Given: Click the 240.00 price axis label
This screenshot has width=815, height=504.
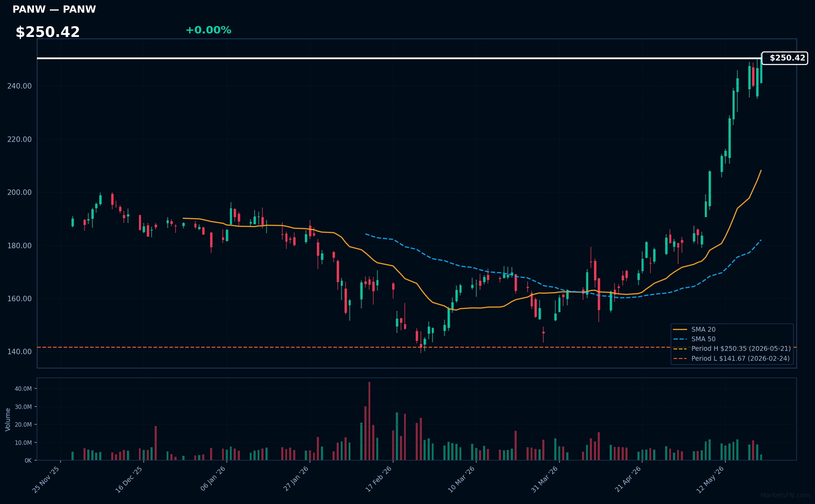Looking at the screenshot, I should click(20, 86).
